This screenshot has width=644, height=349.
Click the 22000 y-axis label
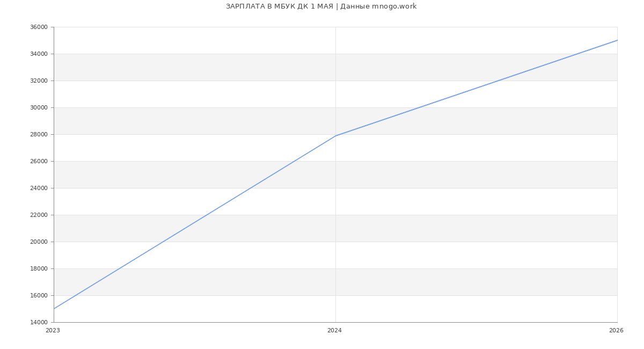click(39, 215)
